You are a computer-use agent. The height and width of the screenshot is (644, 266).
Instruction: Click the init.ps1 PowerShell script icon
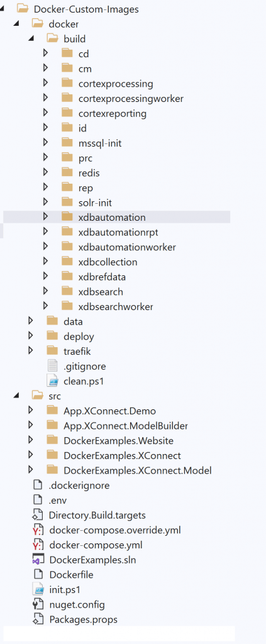(x=38, y=590)
